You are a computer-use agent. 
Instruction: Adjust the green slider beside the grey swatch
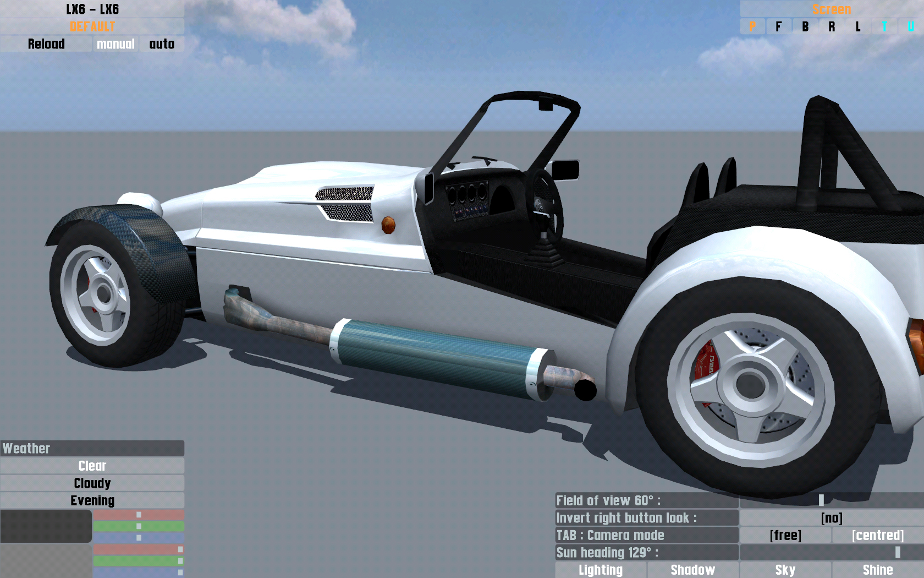pos(139,561)
